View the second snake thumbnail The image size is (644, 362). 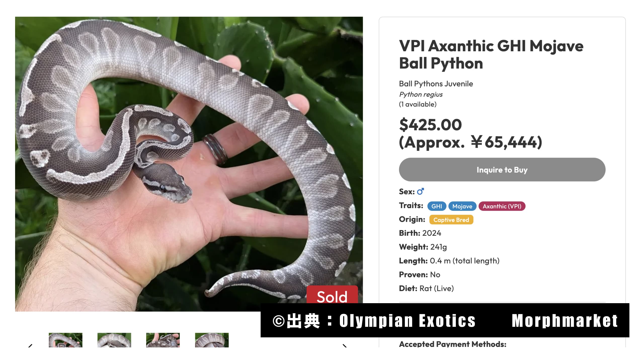click(114, 340)
